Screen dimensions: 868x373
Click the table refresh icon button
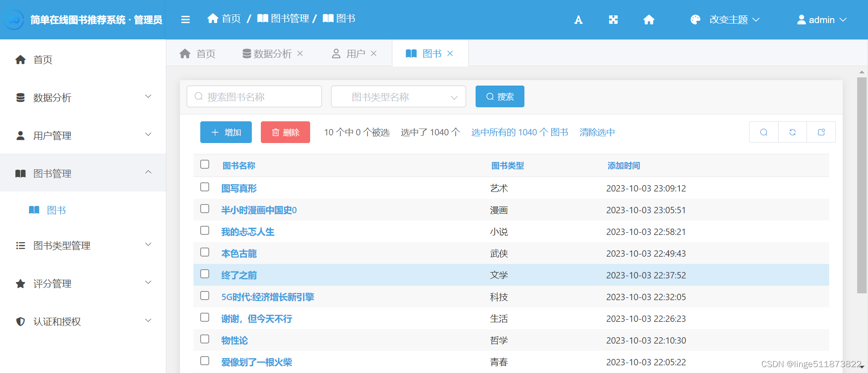pyautogui.click(x=793, y=132)
